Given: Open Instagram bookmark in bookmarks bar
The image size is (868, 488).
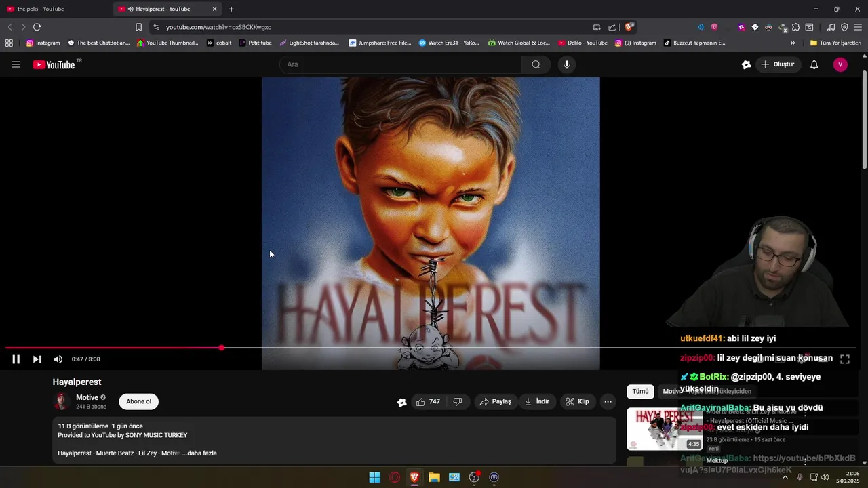Looking at the screenshot, I should point(43,43).
